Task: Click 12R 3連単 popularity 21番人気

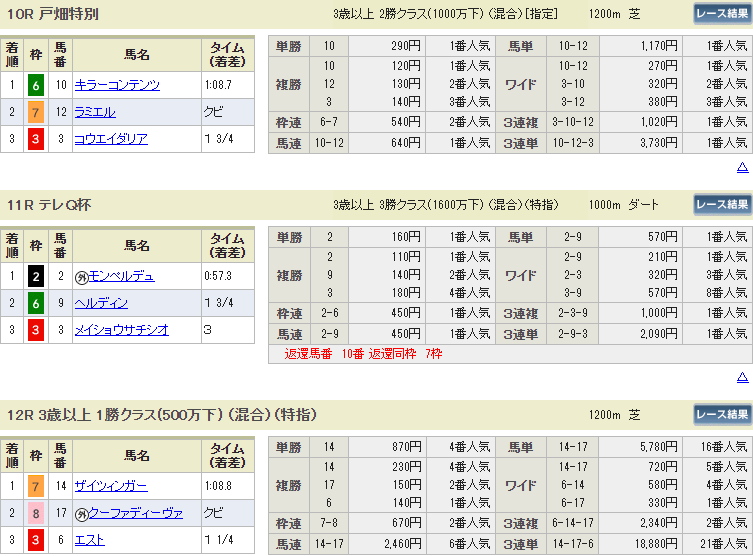Action: [x=723, y=544]
